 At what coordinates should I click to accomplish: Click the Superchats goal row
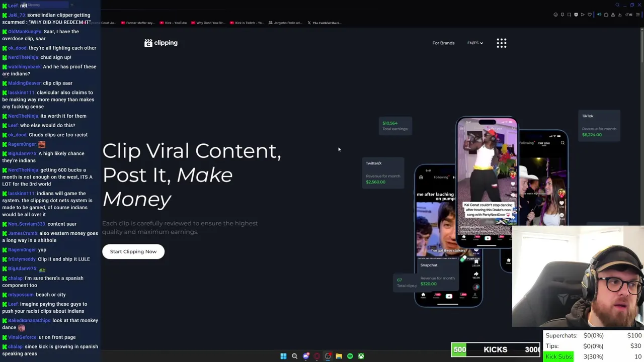click(x=594, y=335)
